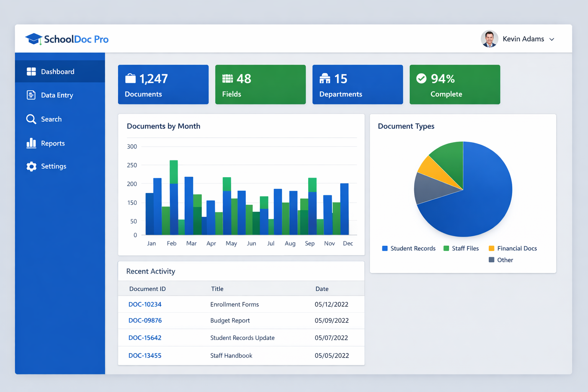
Task: Select the Reports bar chart icon
Action: (31, 143)
